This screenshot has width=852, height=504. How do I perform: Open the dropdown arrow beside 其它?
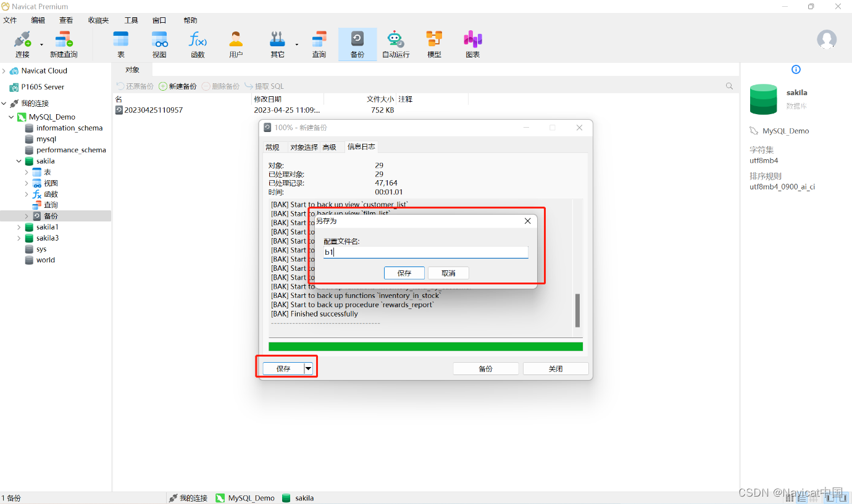pos(297,44)
